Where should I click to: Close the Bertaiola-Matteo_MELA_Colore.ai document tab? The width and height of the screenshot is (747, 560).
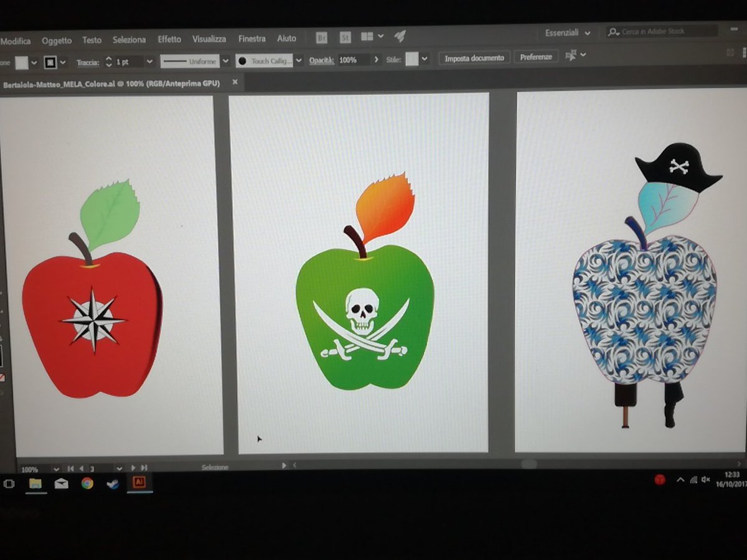pyautogui.click(x=235, y=82)
